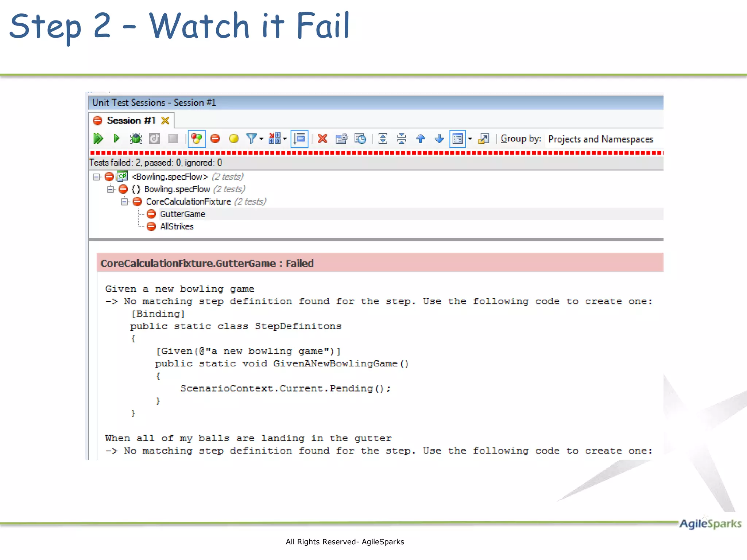Select the GutterGame test
This screenshot has height=560, width=747.
pos(182,214)
